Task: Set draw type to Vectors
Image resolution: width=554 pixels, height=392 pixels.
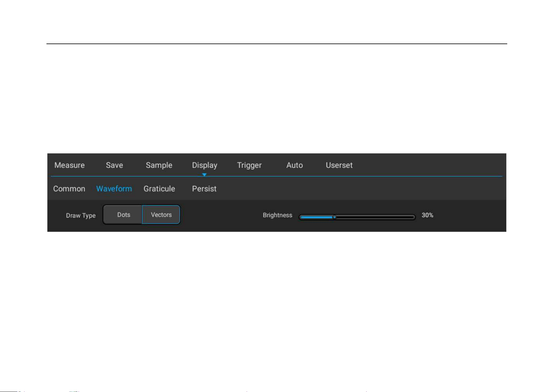Action: [x=161, y=215]
